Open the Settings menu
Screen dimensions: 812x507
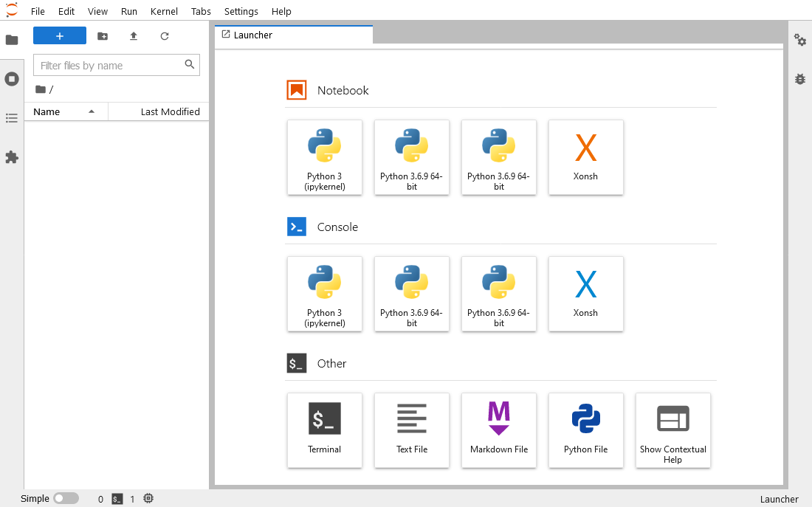tap(241, 11)
